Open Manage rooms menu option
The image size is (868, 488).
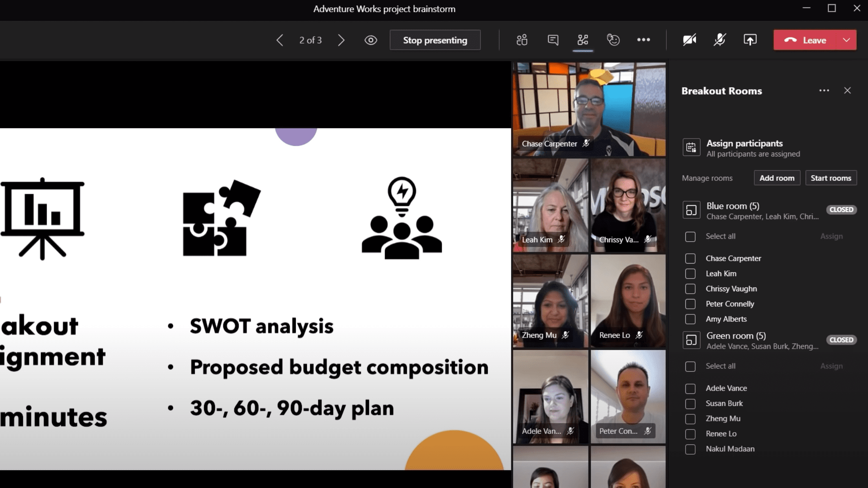707,178
